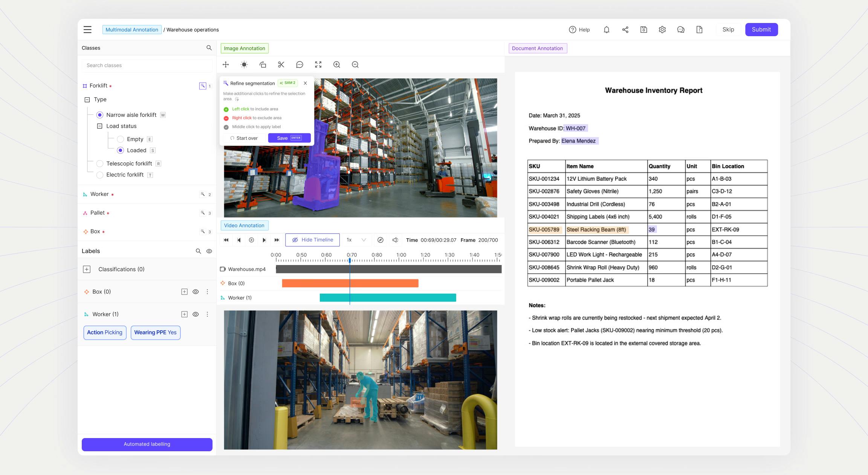The height and width of the screenshot is (475, 868).
Task: Open the playback speed dropdown
Action: pos(355,240)
